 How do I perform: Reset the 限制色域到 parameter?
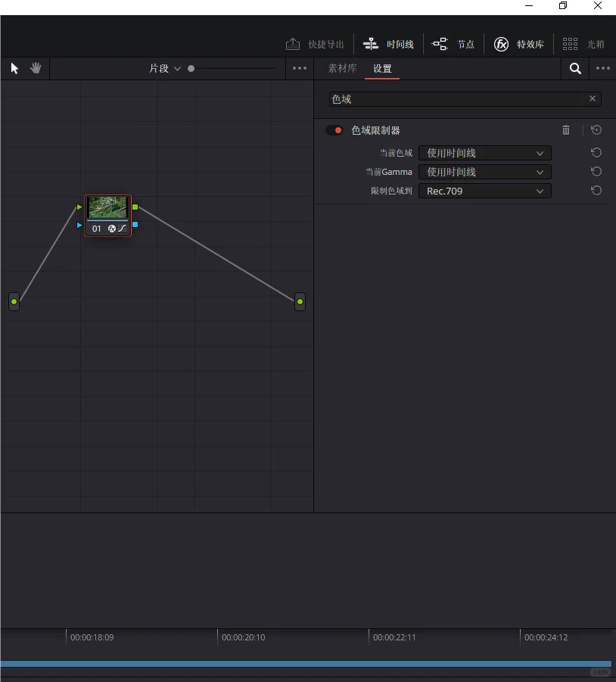pos(596,191)
